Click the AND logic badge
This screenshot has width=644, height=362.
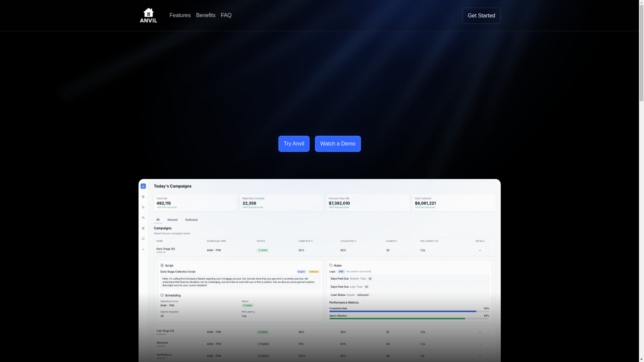click(x=341, y=271)
